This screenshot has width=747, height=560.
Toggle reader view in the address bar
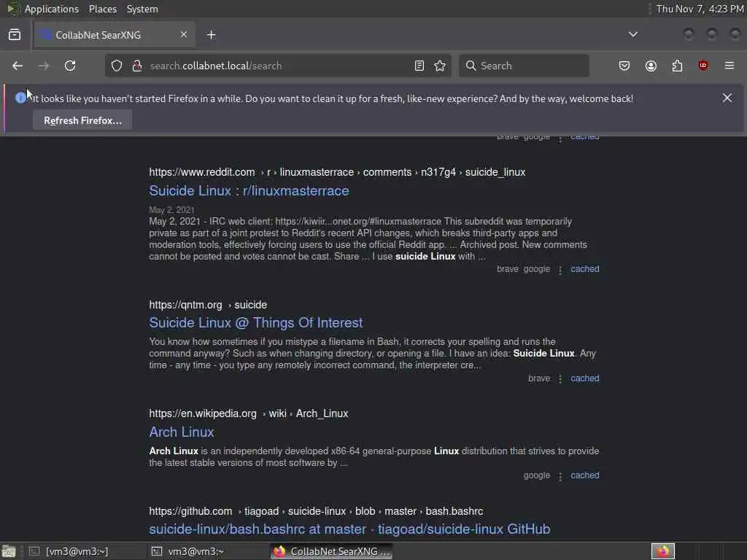[x=419, y=66]
